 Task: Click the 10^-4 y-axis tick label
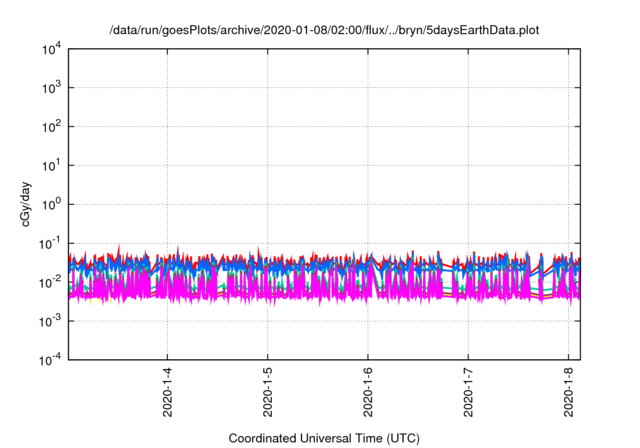(x=50, y=359)
